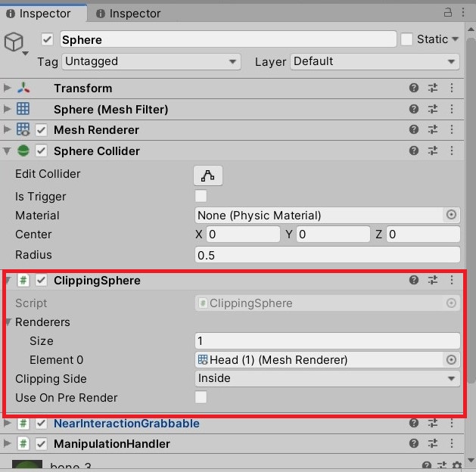Open the Clipping Side dropdown

pyautogui.click(x=327, y=378)
